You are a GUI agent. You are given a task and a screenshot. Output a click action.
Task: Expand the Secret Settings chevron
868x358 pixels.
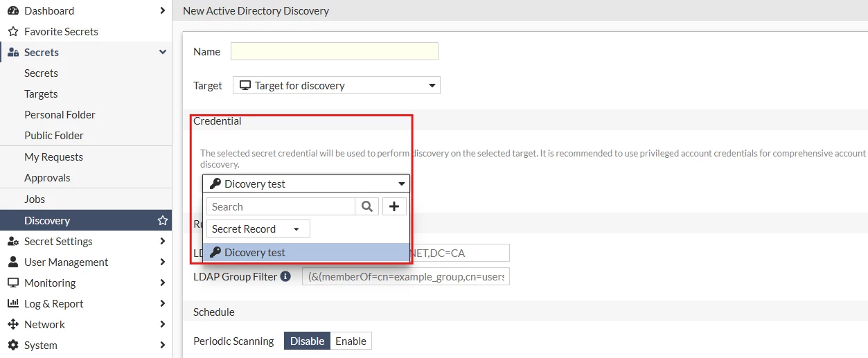(162, 241)
